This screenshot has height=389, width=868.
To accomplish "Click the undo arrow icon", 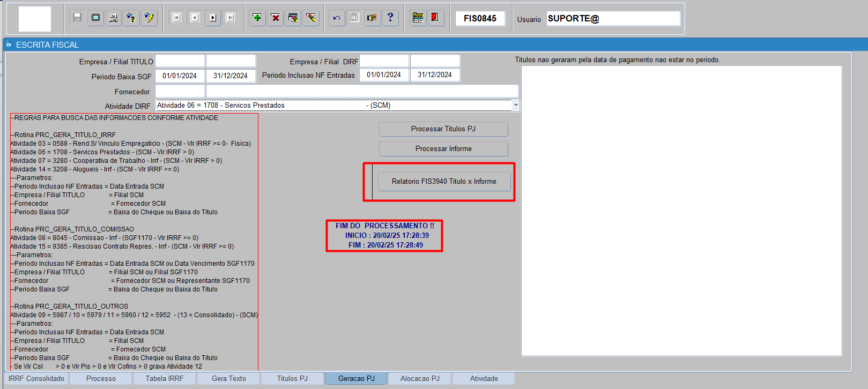I will pyautogui.click(x=337, y=18).
